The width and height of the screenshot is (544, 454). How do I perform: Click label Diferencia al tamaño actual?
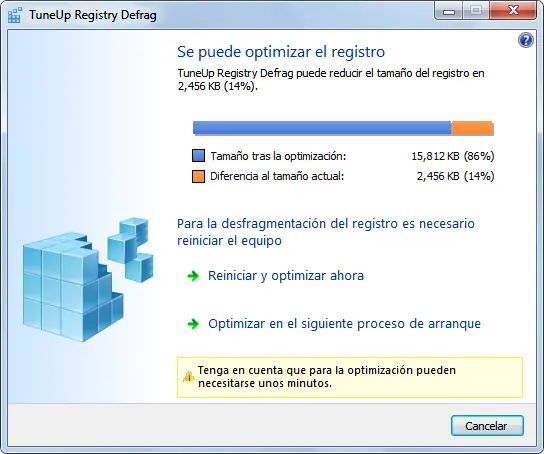(277, 176)
